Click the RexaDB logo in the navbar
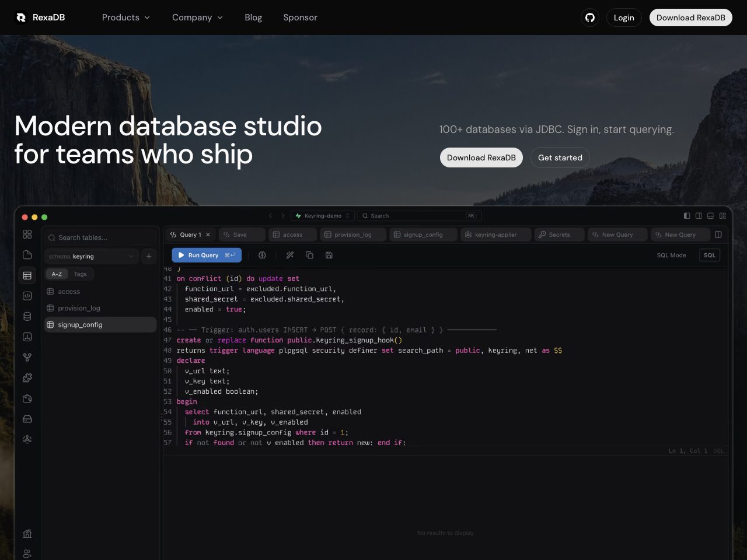Image resolution: width=747 pixels, height=560 pixels. tap(40, 17)
